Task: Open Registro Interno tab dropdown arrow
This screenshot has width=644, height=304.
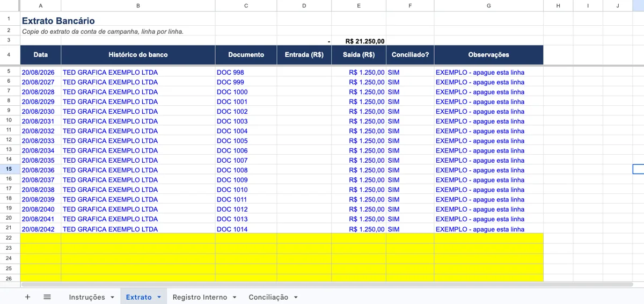Action: point(235,298)
